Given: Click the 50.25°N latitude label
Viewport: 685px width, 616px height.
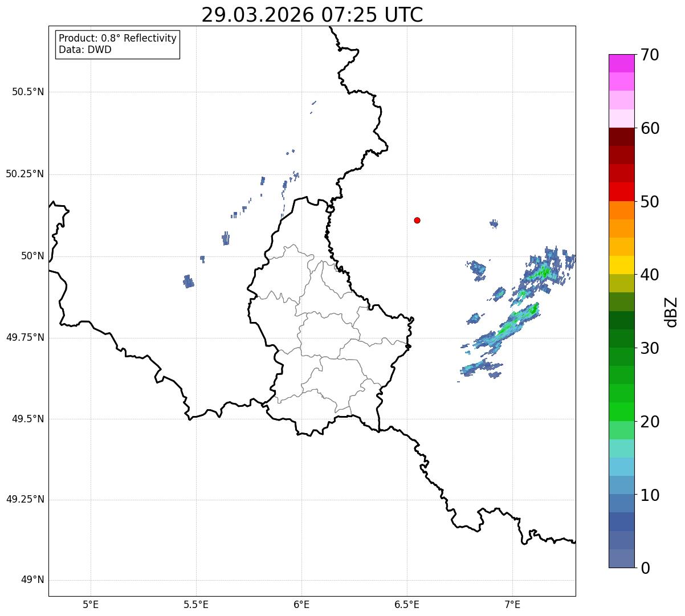Looking at the screenshot, I should pos(25,174).
